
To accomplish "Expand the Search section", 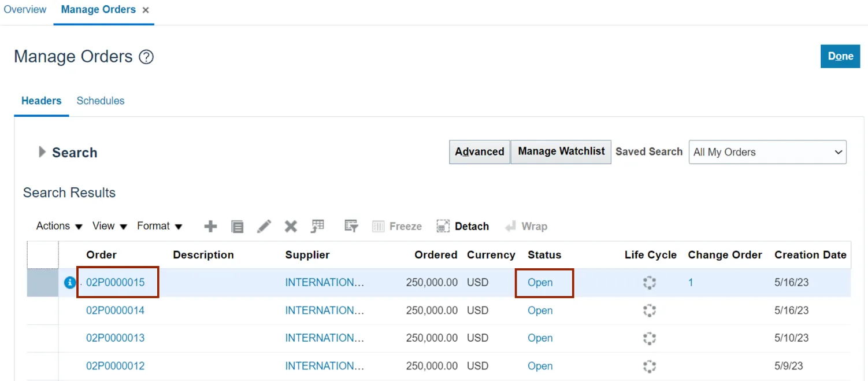I will click(42, 152).
